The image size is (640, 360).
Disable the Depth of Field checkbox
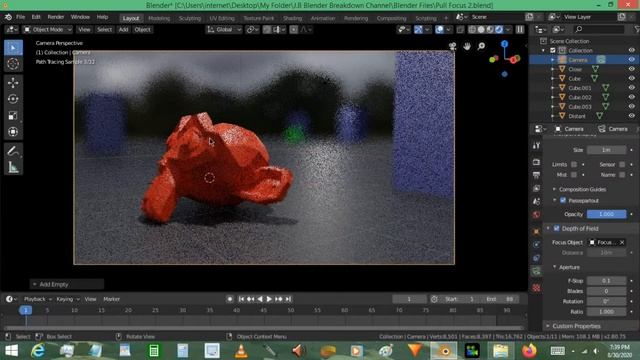(x=556, y=229)
